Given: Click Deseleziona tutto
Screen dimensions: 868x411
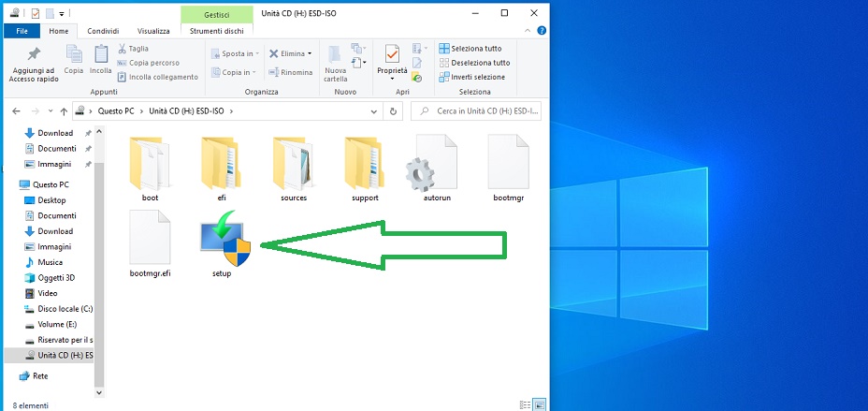Looking at the screenshot, I should tap(474, 63).
